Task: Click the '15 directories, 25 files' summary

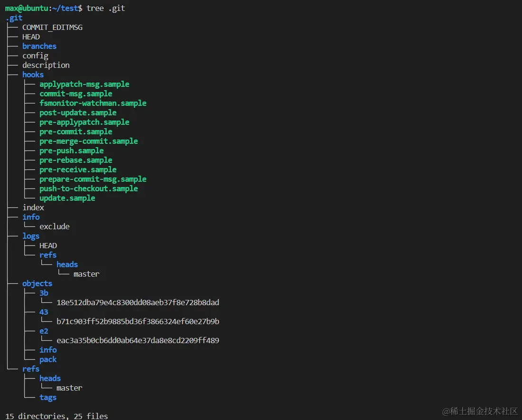Action: point(57,416)
